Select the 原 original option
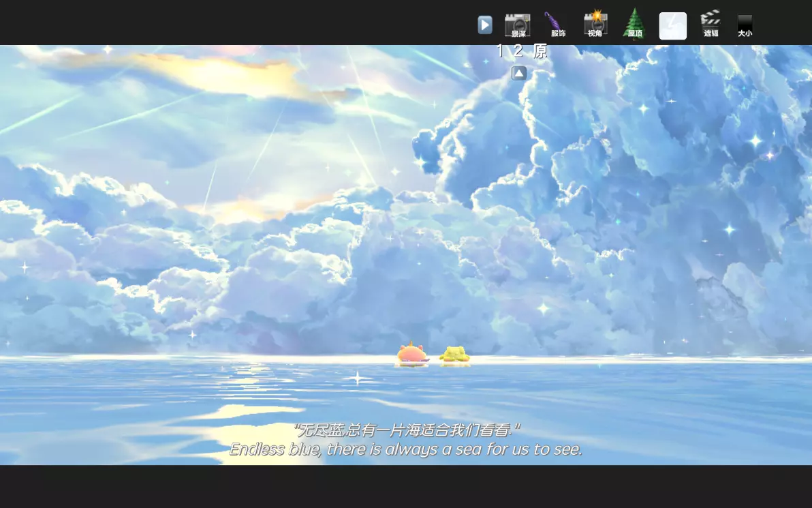The image size is (812, 508). (x=540, y=51)
